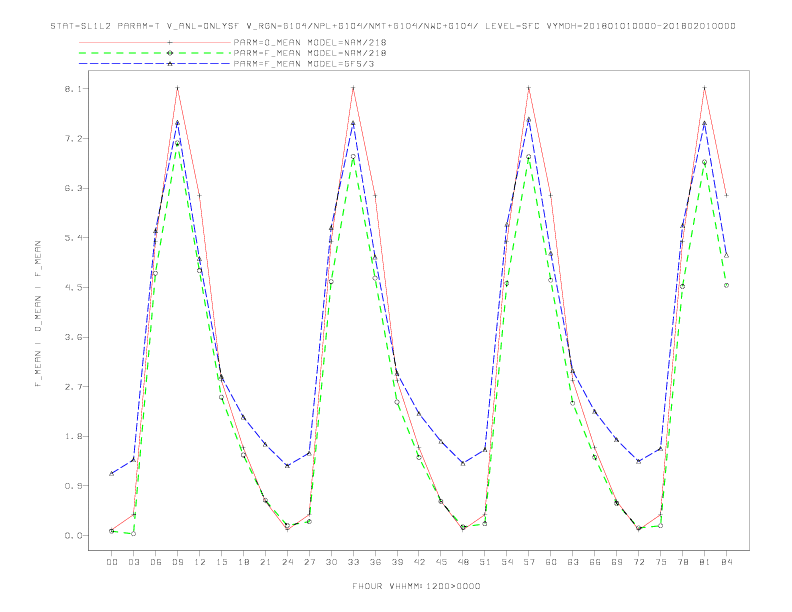Click the plus marker on red legend line

click(x=170, y=42)
